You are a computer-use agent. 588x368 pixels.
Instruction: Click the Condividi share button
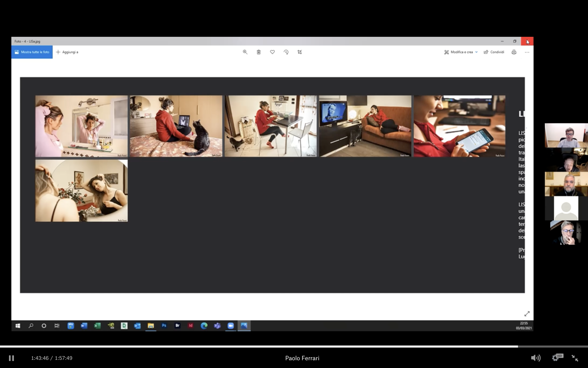coord(494,52)
